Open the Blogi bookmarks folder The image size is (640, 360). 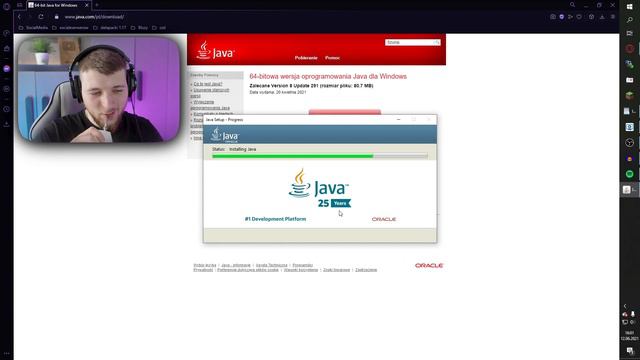click(139, 28)
